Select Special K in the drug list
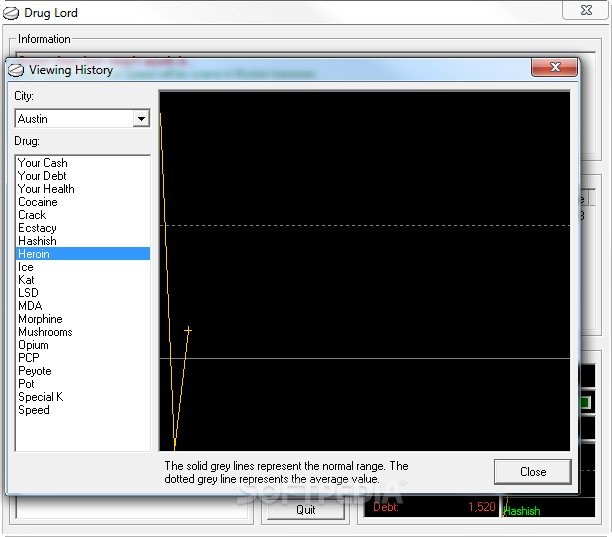612x537 pixels. [x=83, y=397]
